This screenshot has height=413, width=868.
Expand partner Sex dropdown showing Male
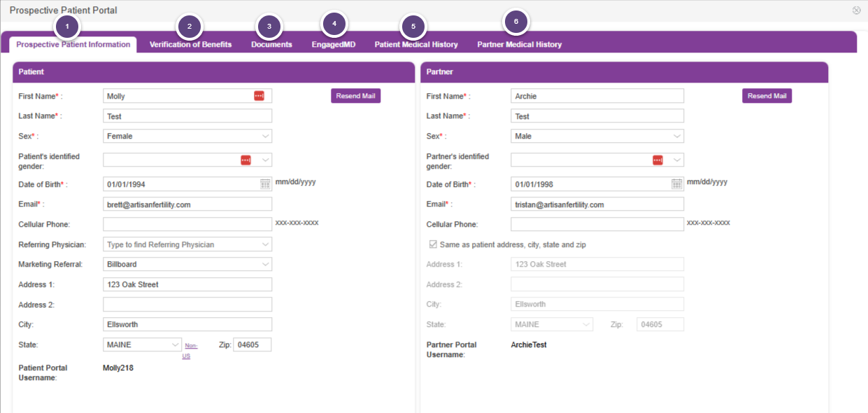(x=677, y=136)
